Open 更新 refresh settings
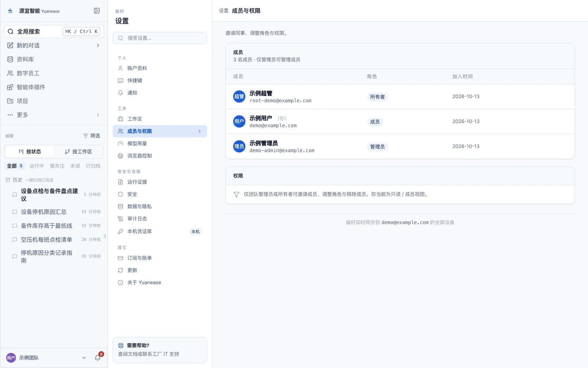The height and width of the screenshot is (368, 588). pyautogui.click(x=160, y=270)
